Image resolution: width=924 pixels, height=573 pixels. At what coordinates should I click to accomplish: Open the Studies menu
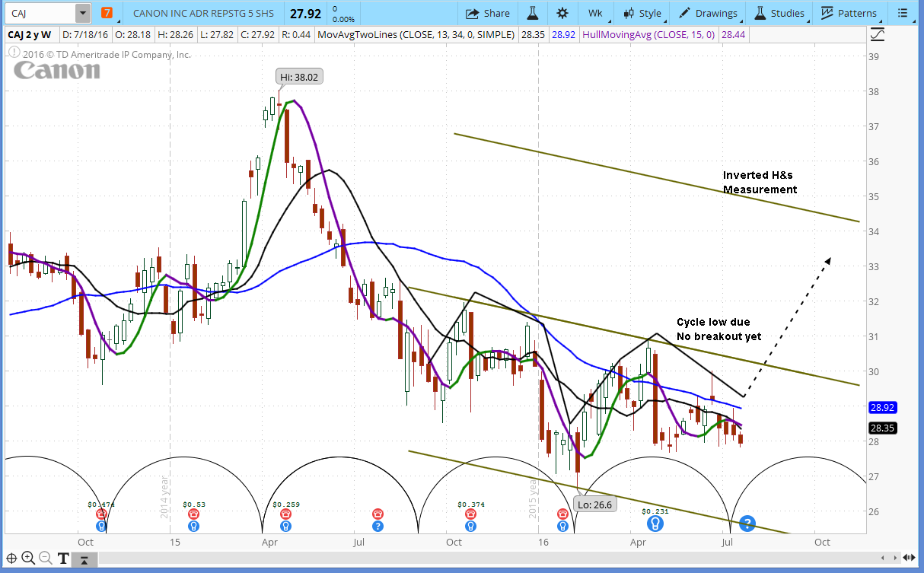[779, 13]
